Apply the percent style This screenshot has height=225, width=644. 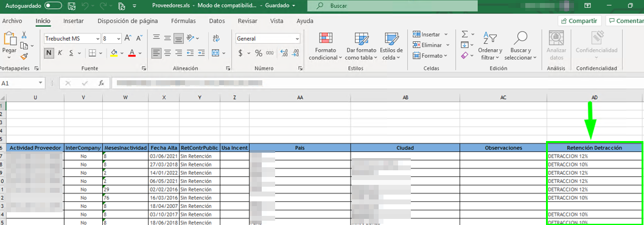[259, 53]
